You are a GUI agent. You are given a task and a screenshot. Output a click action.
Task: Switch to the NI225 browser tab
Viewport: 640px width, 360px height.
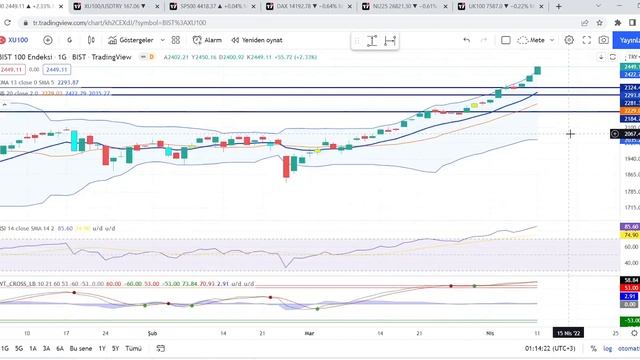point(404,7)
